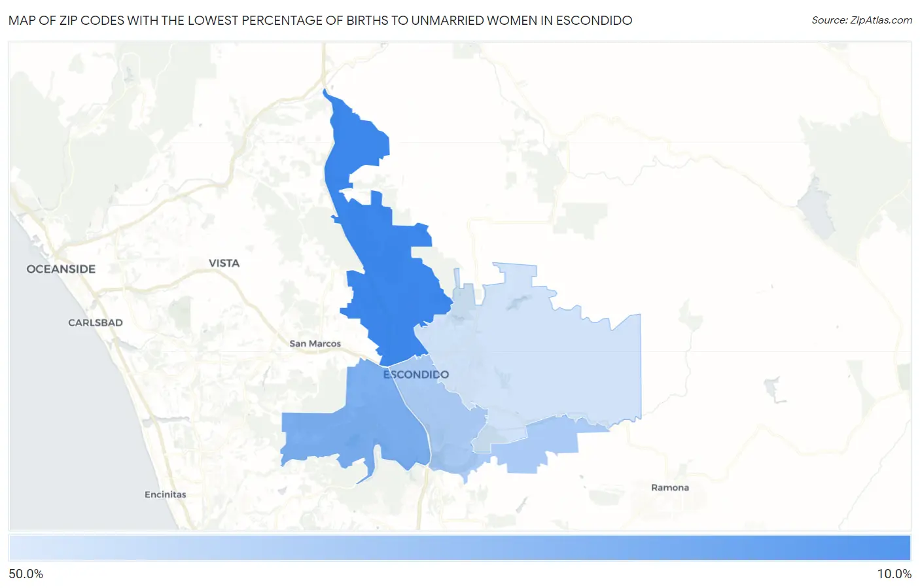Click the 10.0% legend value
Screen dimensions: 920x588
(894, 574)
